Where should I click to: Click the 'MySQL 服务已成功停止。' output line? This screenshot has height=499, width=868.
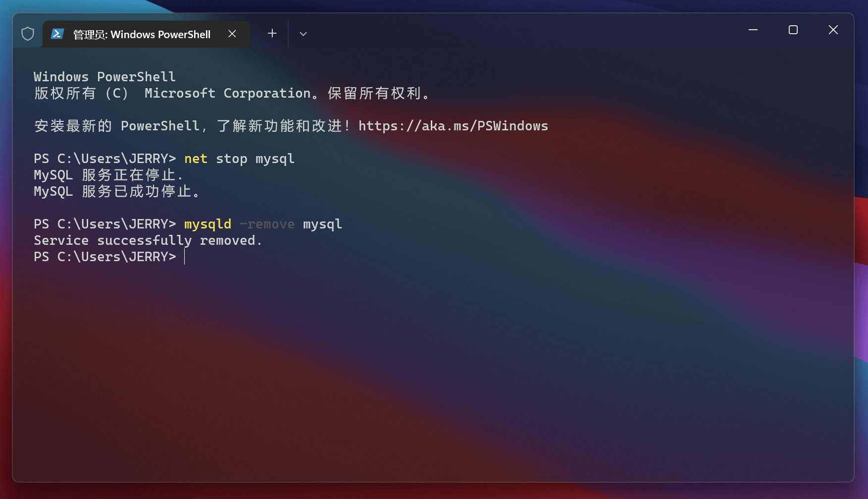(x=117, y=192)
